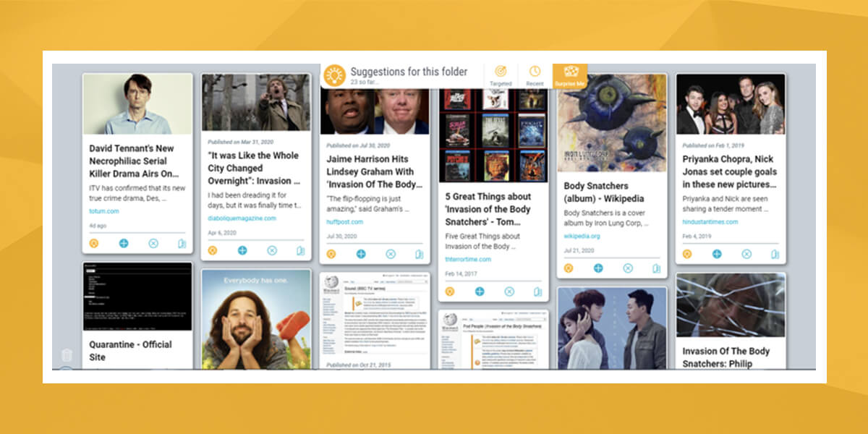
Task: Add the Priyanka Chopra article with plus icon
Action: pos(717,254)
